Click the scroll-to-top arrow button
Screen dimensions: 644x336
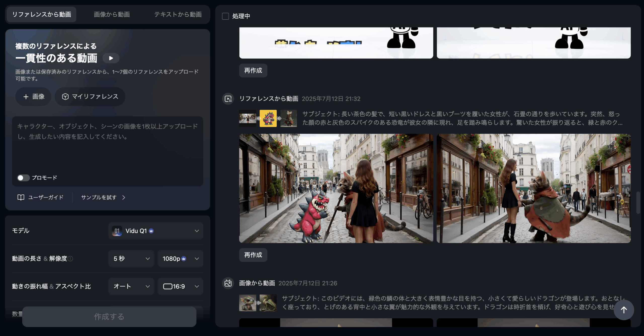(624, 310)
